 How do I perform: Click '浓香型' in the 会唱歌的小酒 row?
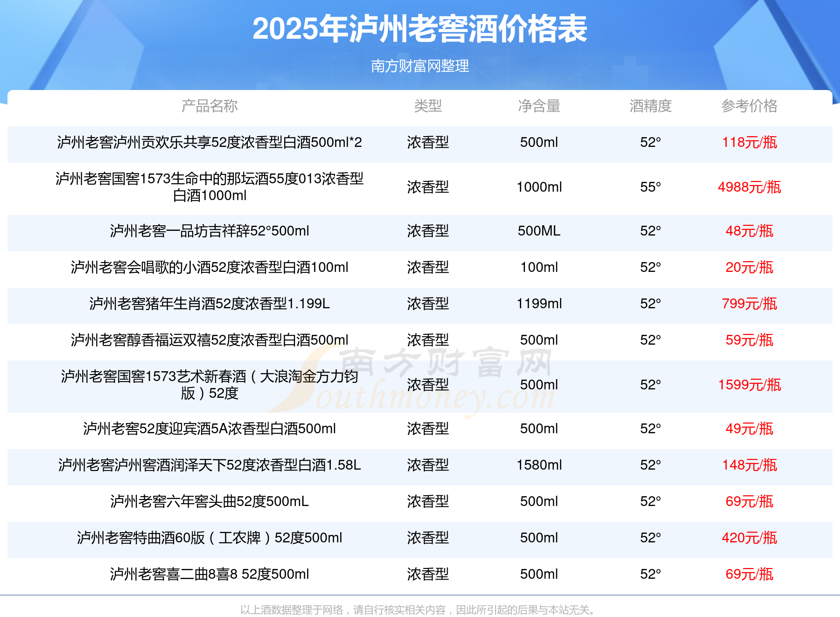(x=428, y=267)
